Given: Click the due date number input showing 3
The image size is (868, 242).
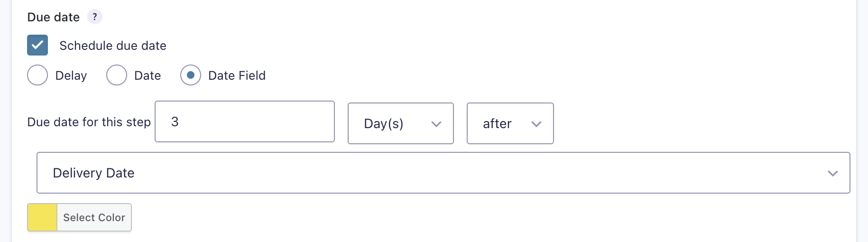Looking at the screenshot, I should point(245,121).
